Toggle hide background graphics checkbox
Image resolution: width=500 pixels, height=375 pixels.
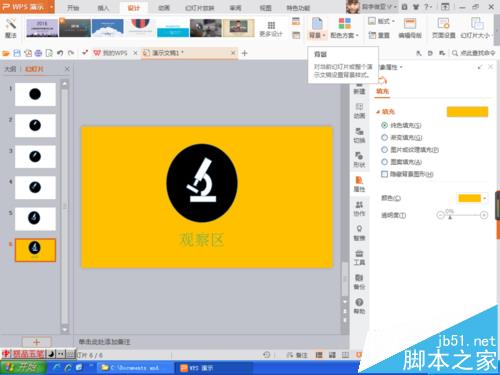[384, 174]
